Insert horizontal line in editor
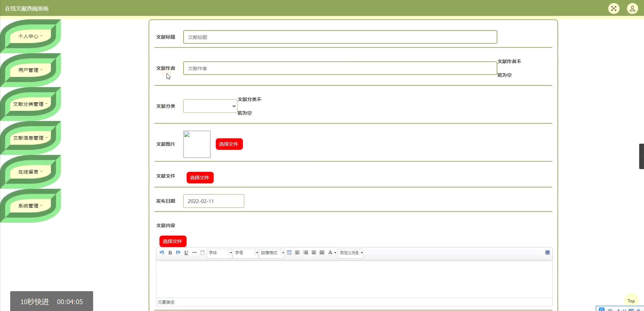 (194, 253)
